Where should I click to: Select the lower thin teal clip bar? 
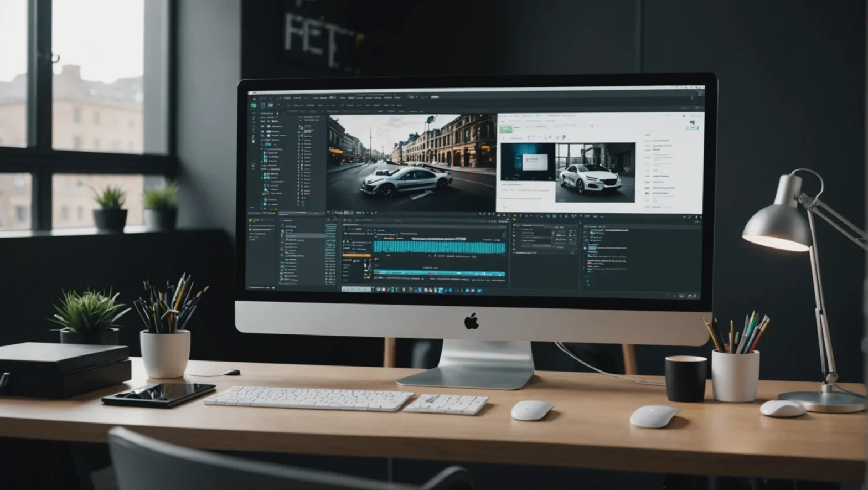tap(440, 273)
